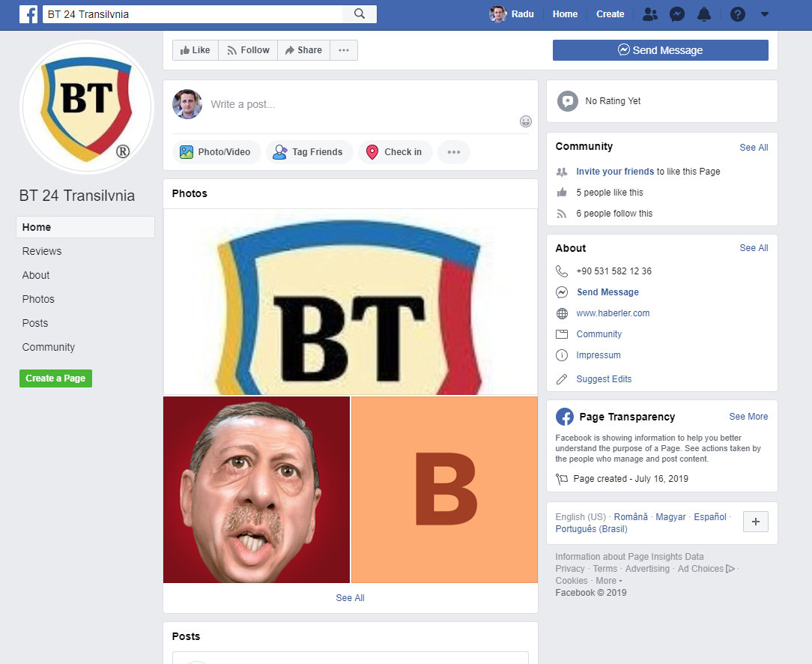Screen dimensions: 812x664
Task: Switch language to Română
Action: (x=631, y=517)
